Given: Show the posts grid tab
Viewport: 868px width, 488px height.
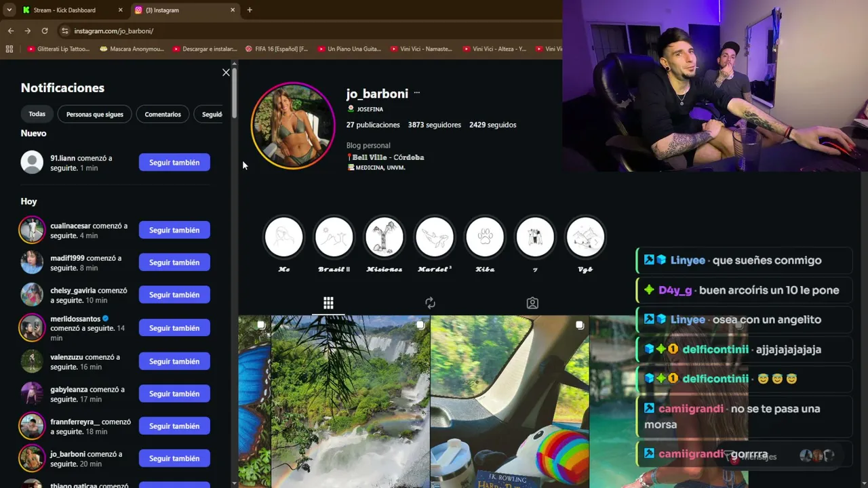Looking at the screenshot, I should (328, 303).
